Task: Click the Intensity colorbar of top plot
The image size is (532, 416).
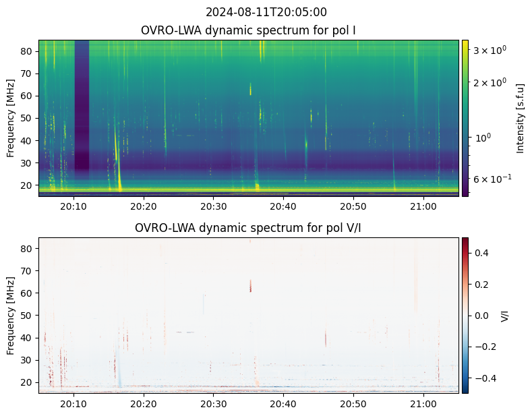Action: coord(465,118)
